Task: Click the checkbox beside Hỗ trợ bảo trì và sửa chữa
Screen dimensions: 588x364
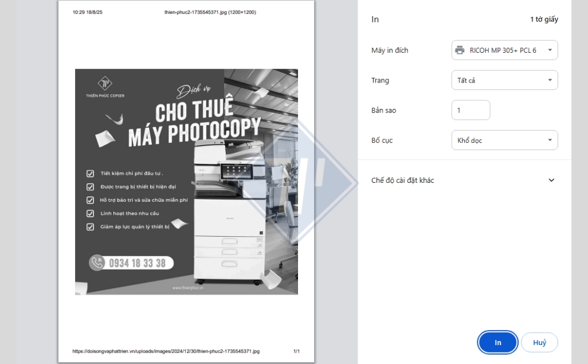Action: (x=90, y=200)
